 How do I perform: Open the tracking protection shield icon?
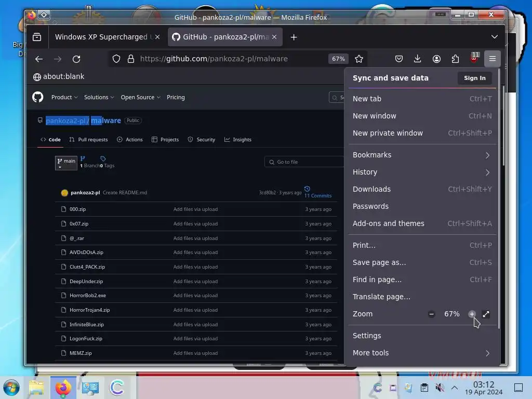pos(116,59)
